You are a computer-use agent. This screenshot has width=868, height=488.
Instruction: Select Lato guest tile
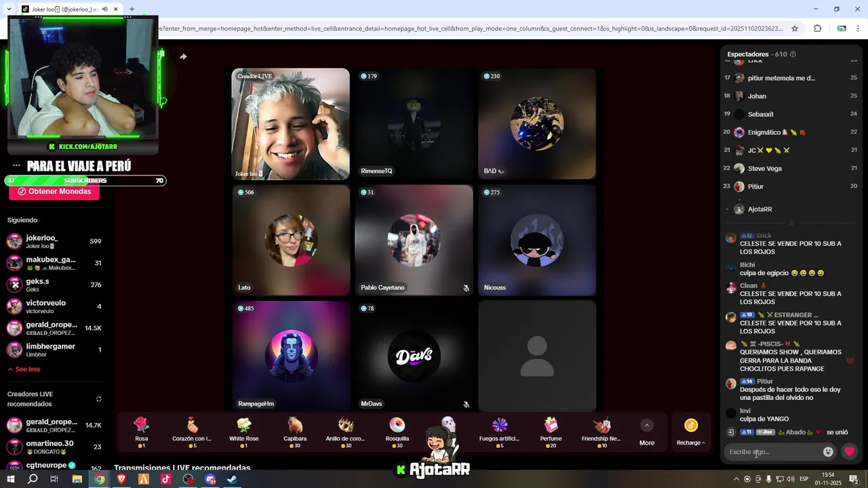coord(290,241)
